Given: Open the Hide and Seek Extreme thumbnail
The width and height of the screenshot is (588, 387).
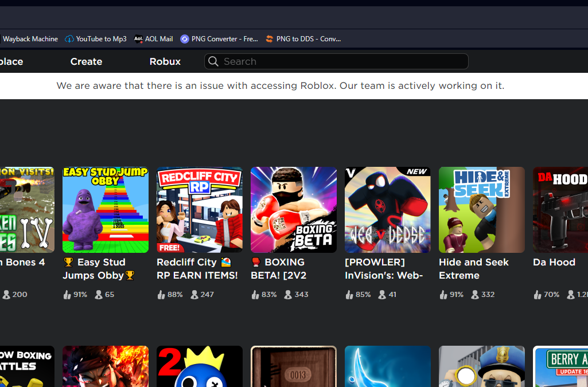Looking at the screenshot, I should (482, 210).
